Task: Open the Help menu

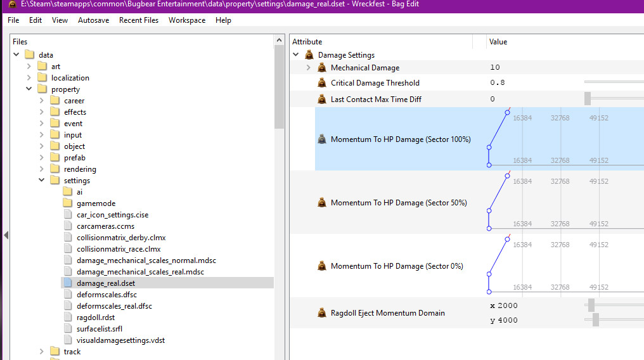Action: (x=223, y=20)
